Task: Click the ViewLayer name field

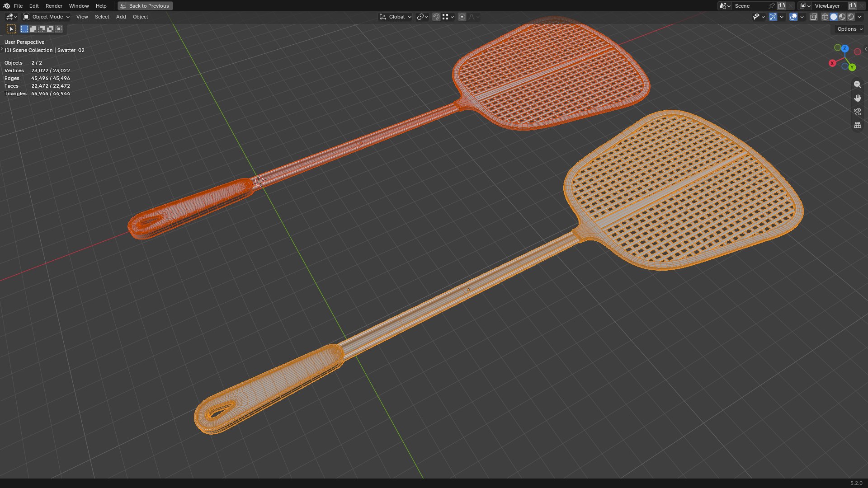Action: click(x=830, y=6)
